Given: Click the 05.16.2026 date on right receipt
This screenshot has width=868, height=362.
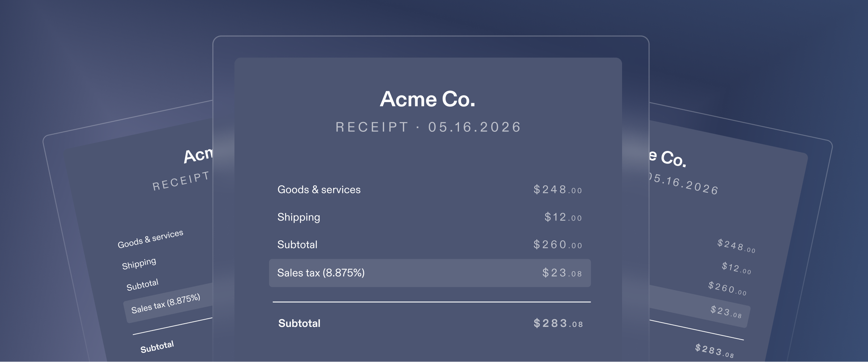Looking at the screenshot, I should pos(684,184).
